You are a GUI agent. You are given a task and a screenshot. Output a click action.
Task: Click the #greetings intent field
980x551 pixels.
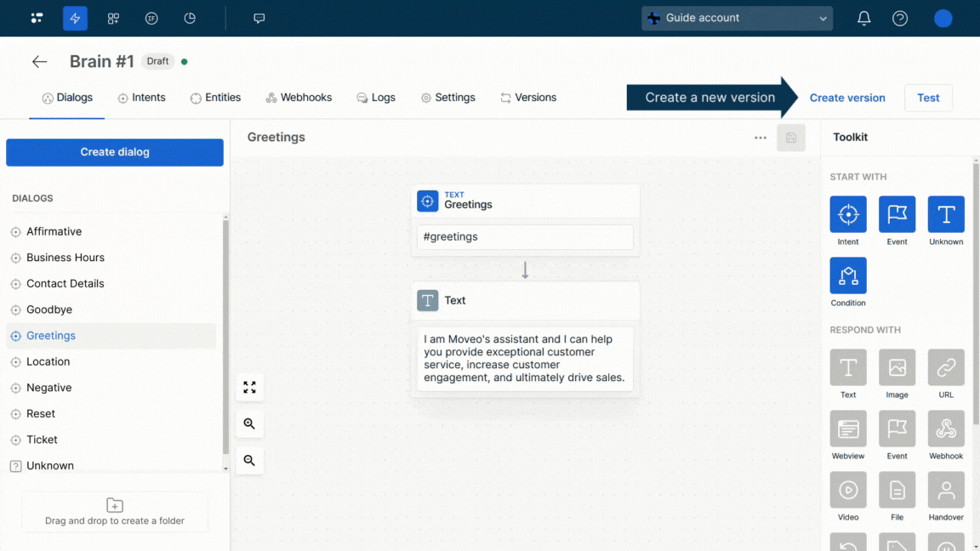click(x=525, y=237)
